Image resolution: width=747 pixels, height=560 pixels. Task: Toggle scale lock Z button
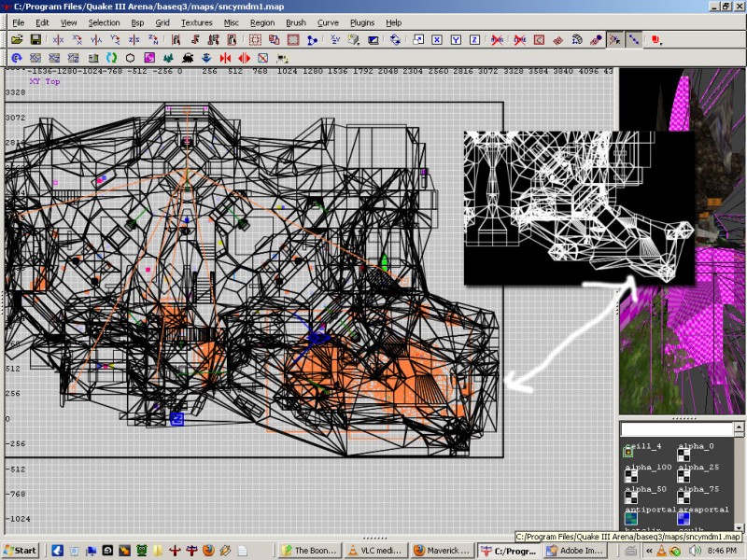pos(474,40)
